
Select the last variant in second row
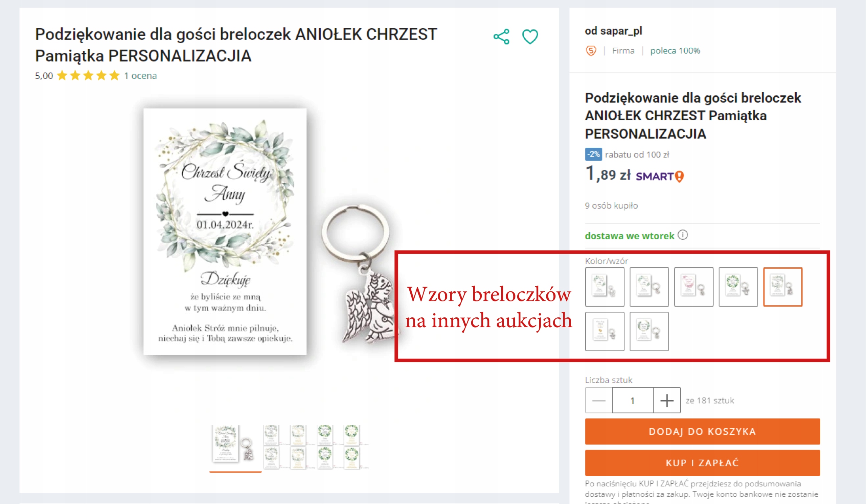pos(649,331)
